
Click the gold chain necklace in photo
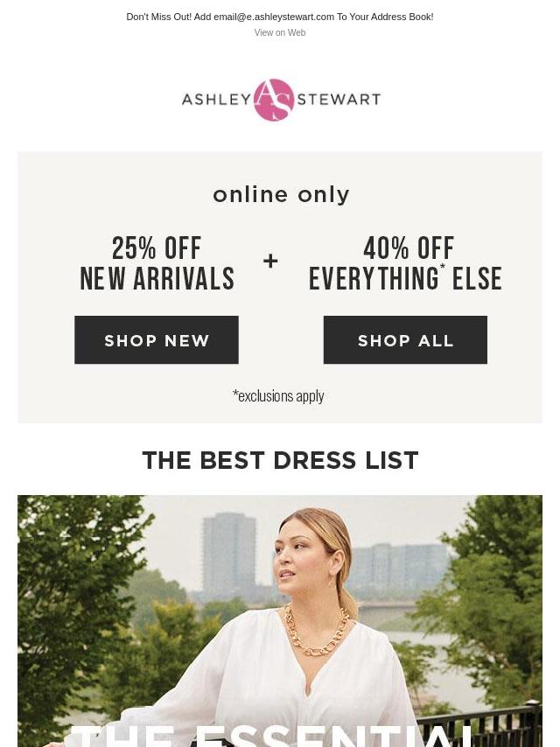(317, 631)
